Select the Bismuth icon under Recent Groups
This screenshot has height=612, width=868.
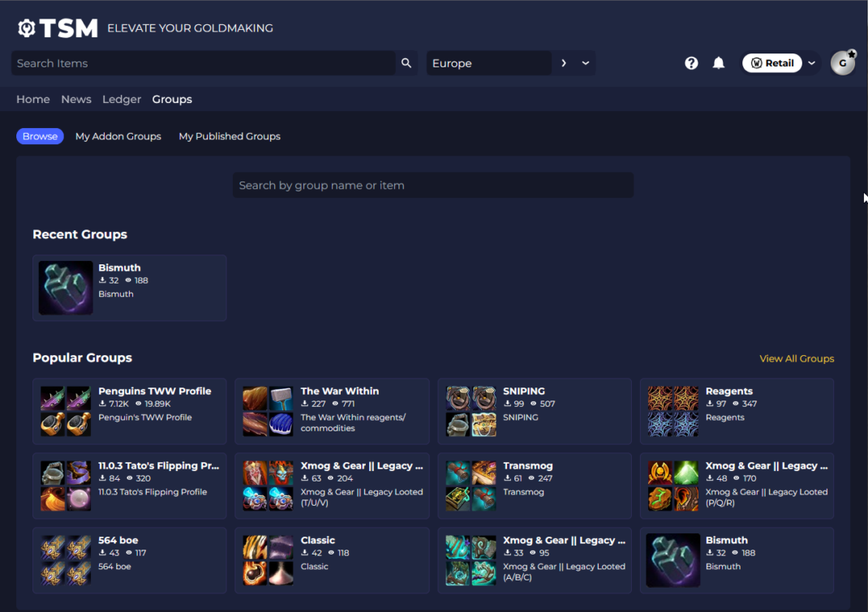[x=65, y=288]
